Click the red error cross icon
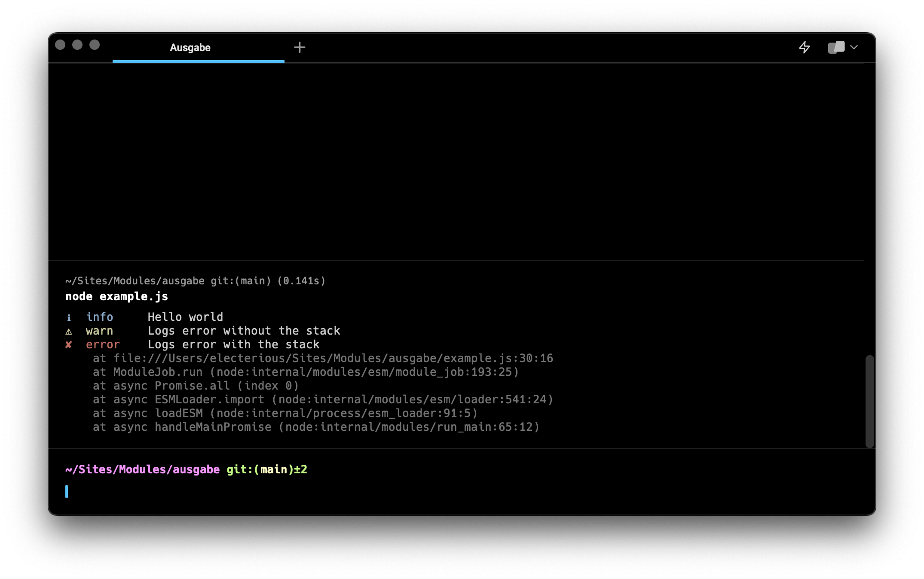 [69, 345]
